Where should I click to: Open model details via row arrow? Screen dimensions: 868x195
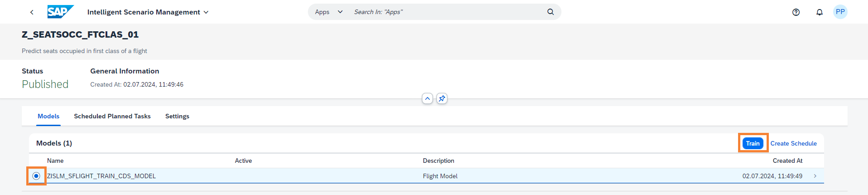[815, 176]
